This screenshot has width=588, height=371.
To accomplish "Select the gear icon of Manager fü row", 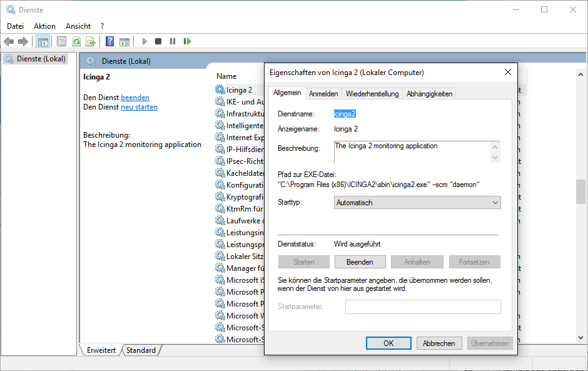I will 220,268.
